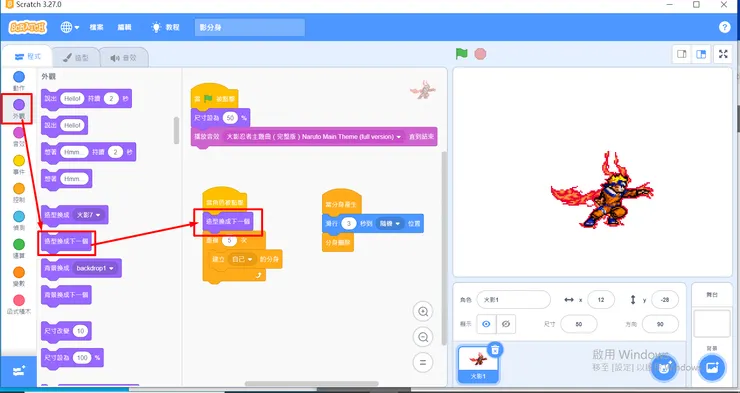The width and height of the screenshot is (740, 393).
Task: Switch to small stage layout
Action: click(681, 54)
